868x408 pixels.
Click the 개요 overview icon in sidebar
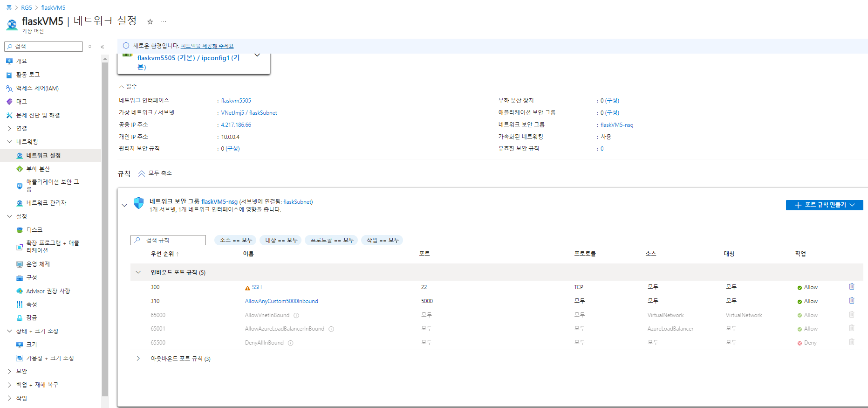9,61
